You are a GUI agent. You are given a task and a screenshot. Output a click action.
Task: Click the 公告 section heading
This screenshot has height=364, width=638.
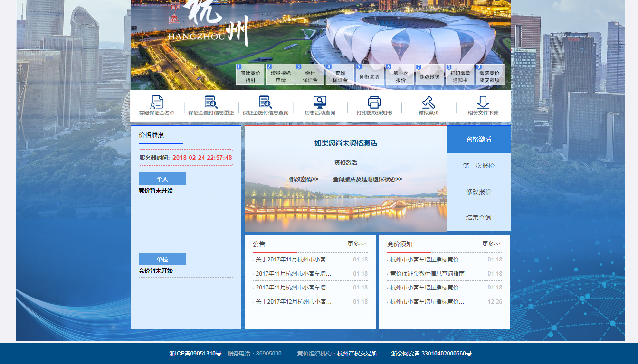[x=259, y=244]
